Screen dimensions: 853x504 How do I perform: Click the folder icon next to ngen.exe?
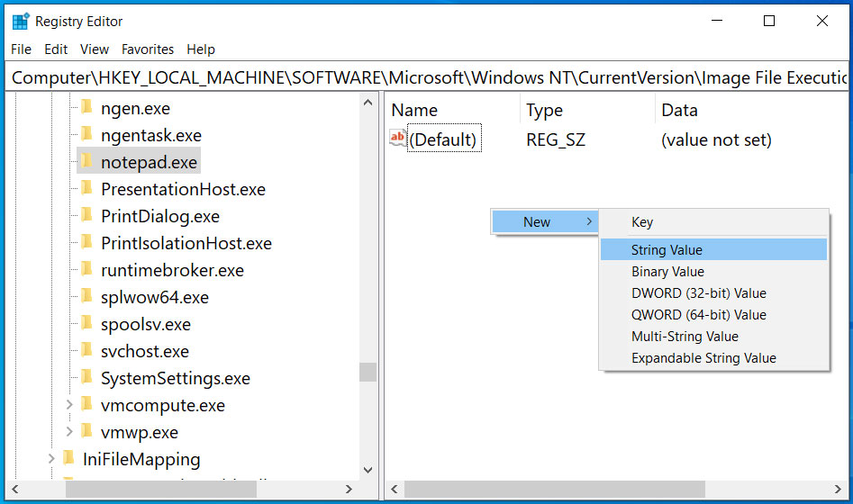pos(86,106)
